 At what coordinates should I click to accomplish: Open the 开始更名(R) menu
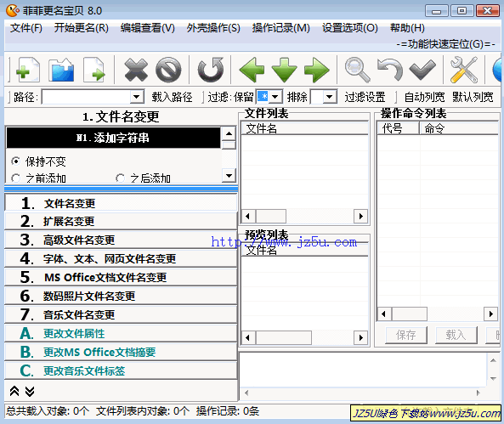[81, 28]
